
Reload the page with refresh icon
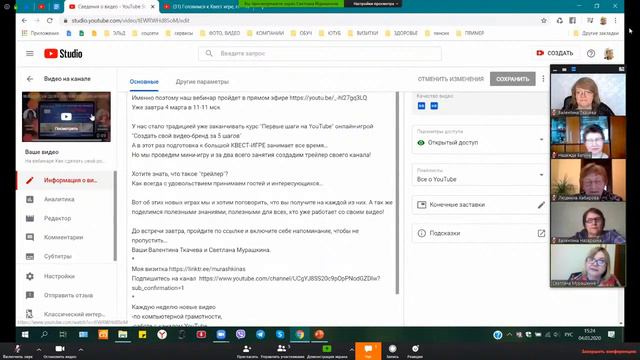(50, 20)
